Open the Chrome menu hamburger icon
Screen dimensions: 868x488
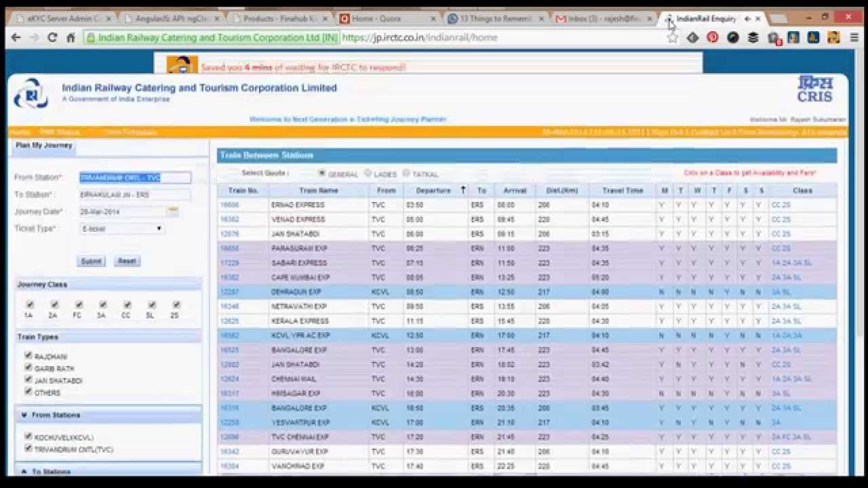854,38
